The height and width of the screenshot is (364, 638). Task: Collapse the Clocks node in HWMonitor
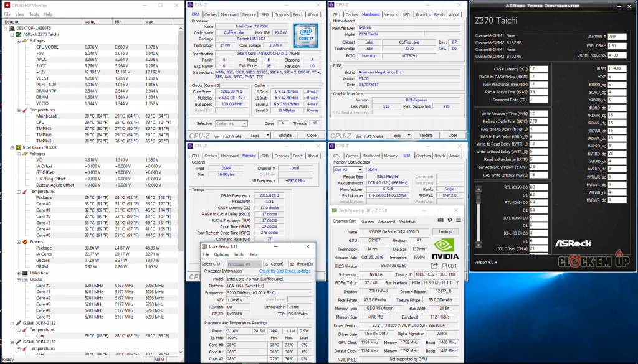point(17,279)
